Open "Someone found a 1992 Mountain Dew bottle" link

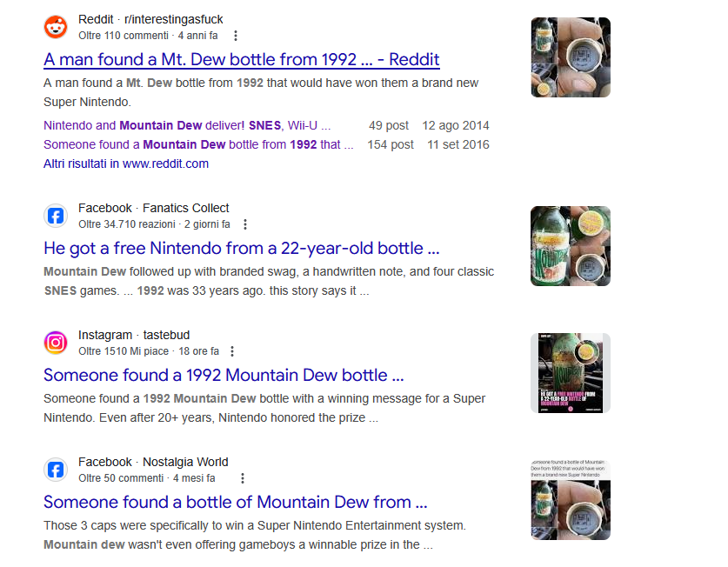(224, 376)
